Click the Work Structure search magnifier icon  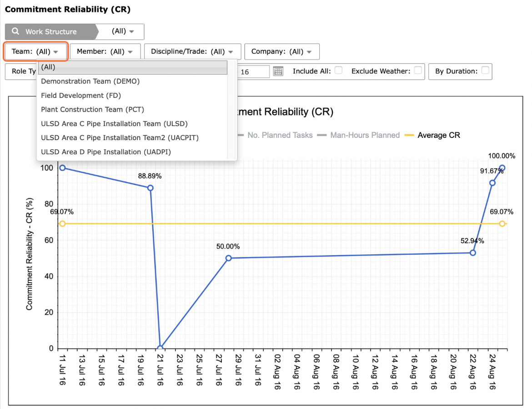(15, 31)
